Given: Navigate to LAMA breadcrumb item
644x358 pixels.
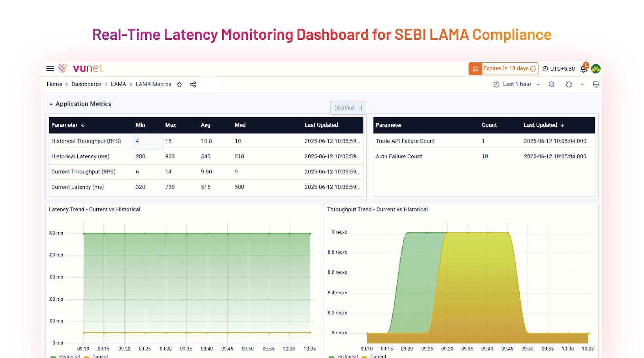Looking at the screenshot, I should click(118, 84).
